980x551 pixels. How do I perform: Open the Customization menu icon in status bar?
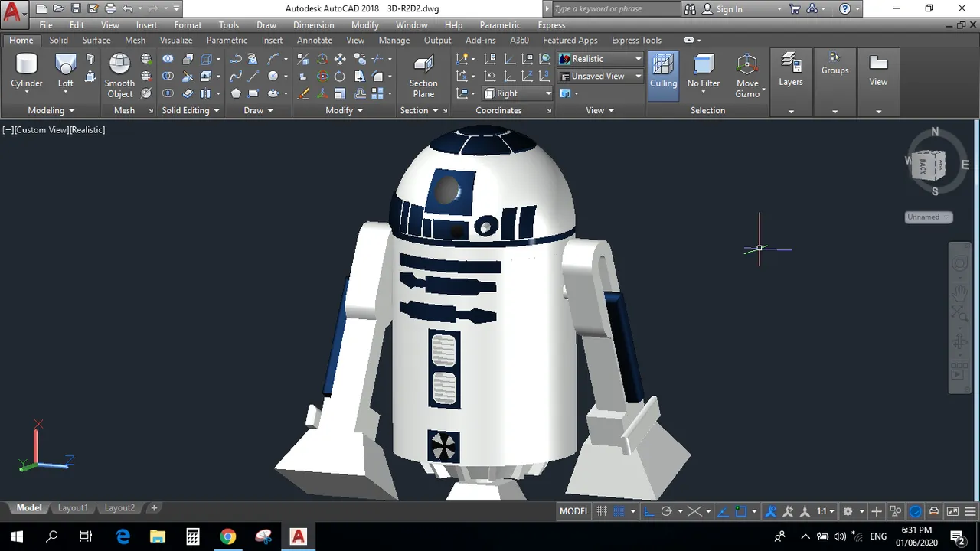tap(972, 511)
